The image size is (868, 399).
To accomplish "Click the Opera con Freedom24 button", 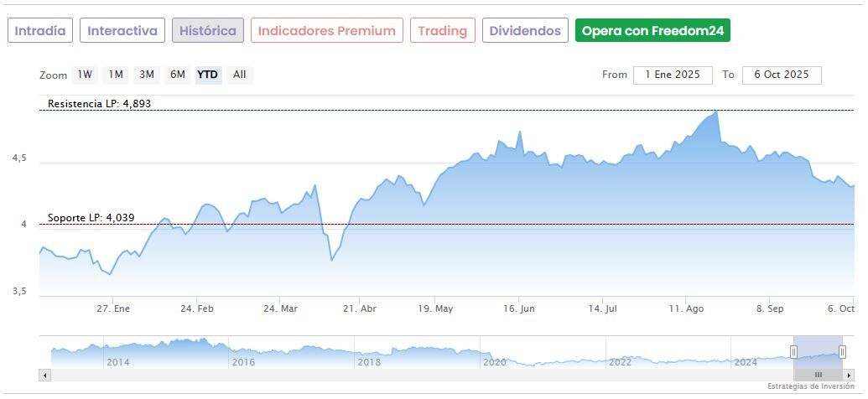I will [652, 31].
